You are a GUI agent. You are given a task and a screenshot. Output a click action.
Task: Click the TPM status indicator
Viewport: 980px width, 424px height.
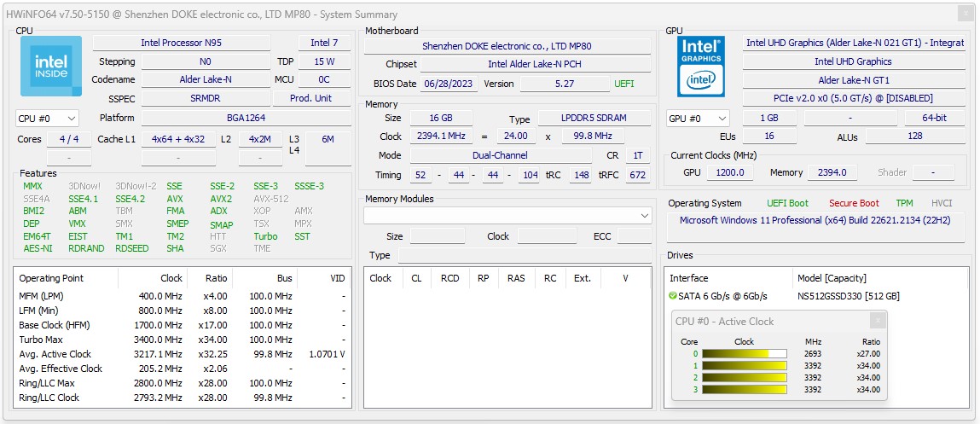click(904, 203)
